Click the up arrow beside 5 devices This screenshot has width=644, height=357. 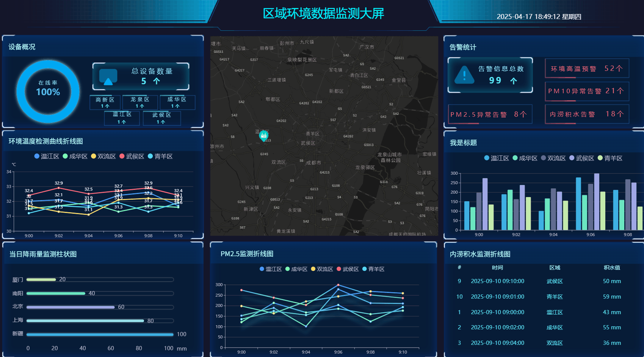(x=156, y=81)
